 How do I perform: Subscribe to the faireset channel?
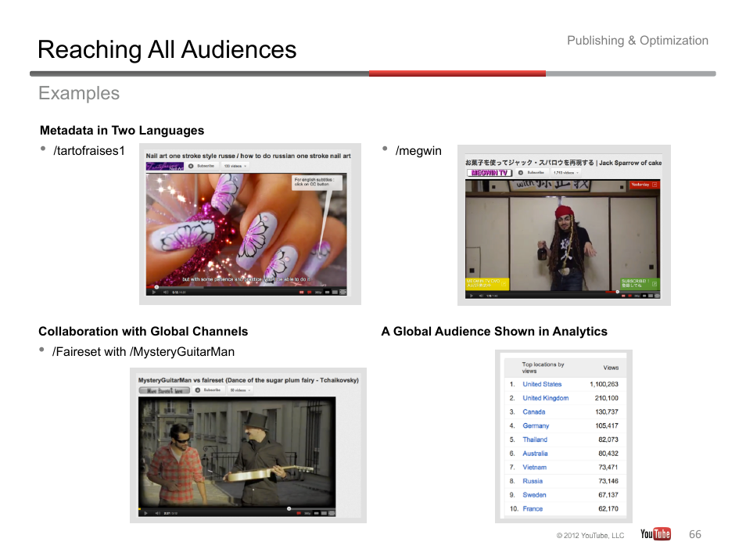pyautogui.click(x=208, y=390)
